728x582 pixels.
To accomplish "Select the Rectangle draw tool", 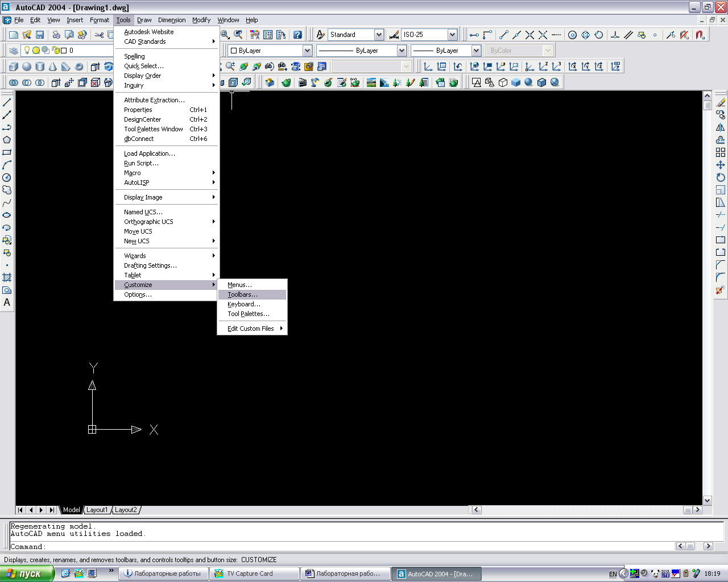I will pos(7,152).
